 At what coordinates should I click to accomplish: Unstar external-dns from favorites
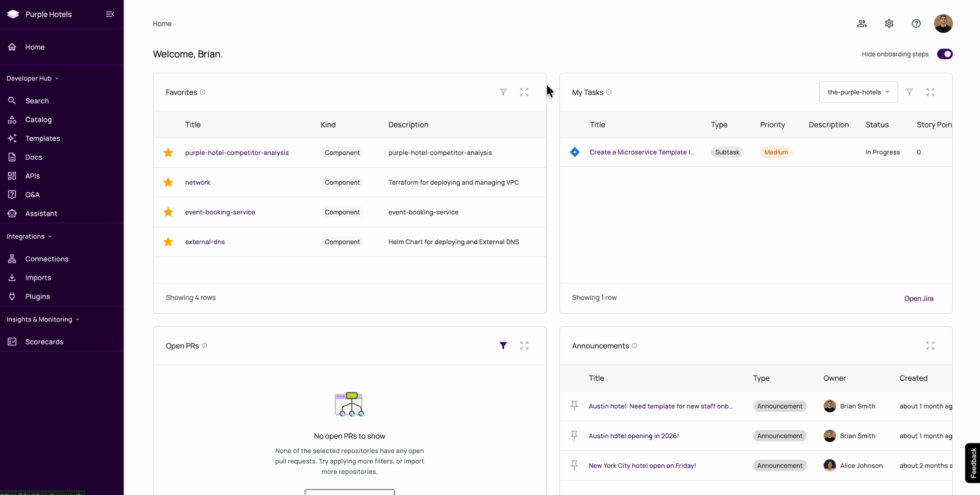pyautogui.click(x=168, y=242)
